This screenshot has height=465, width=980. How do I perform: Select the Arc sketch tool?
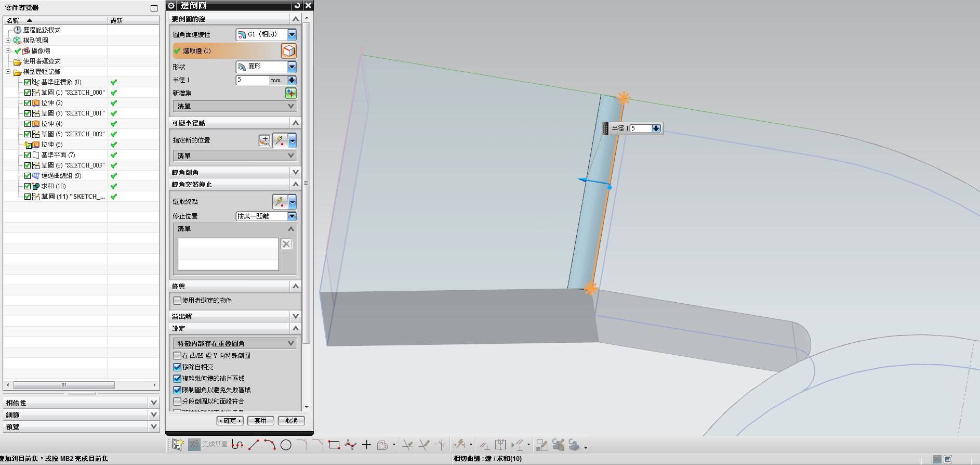click(x=270, y=445)
